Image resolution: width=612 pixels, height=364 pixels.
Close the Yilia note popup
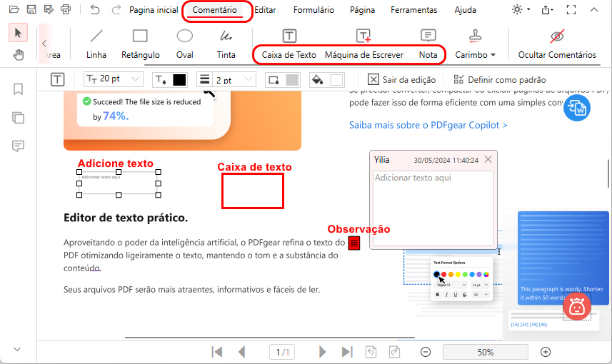pos(488,159)
